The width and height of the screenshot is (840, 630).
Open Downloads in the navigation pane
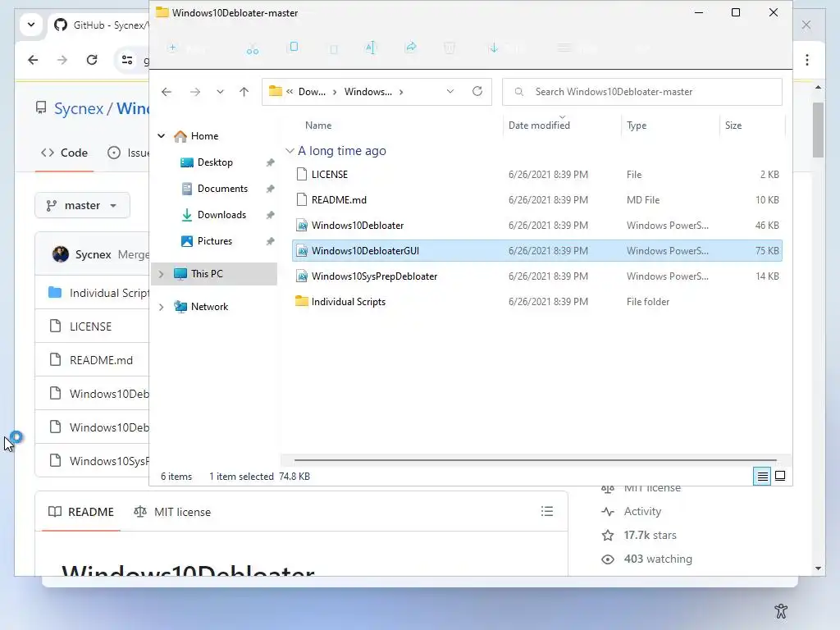pyautogui.click(x=221, y=215)
